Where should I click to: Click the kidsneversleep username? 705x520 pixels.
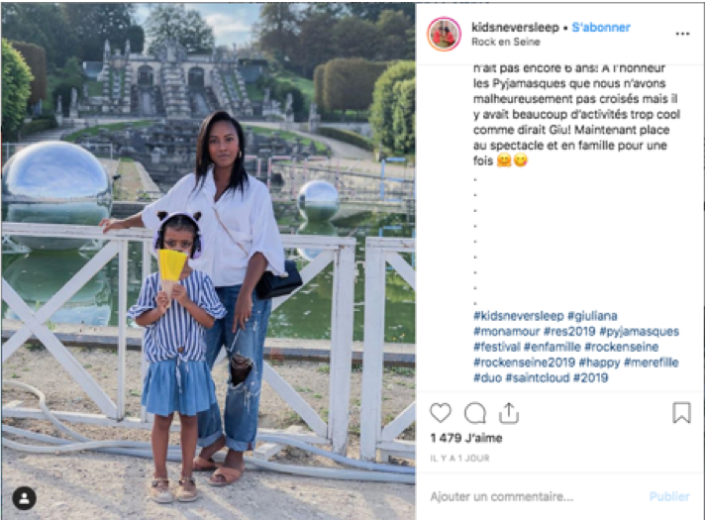(x=515, y=27)
